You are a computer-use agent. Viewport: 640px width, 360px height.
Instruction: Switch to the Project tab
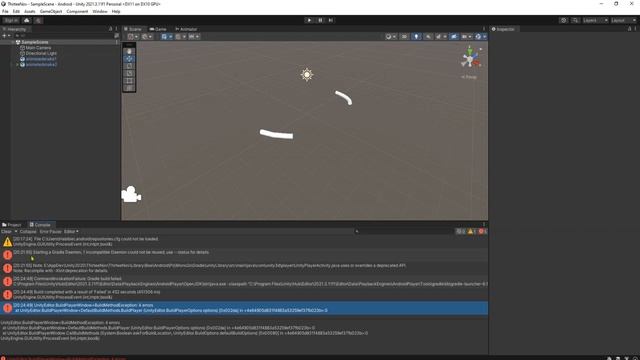(x=12, y=225)
